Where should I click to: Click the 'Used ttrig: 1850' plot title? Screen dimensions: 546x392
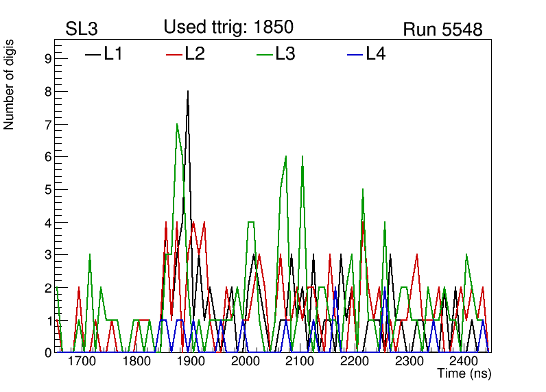coord(228,27)
